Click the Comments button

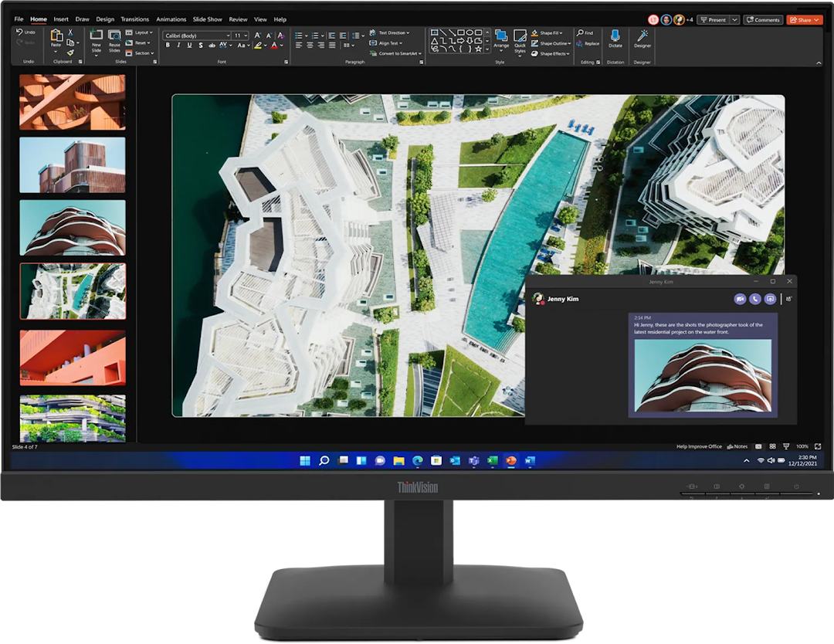(x=763, y=19)
